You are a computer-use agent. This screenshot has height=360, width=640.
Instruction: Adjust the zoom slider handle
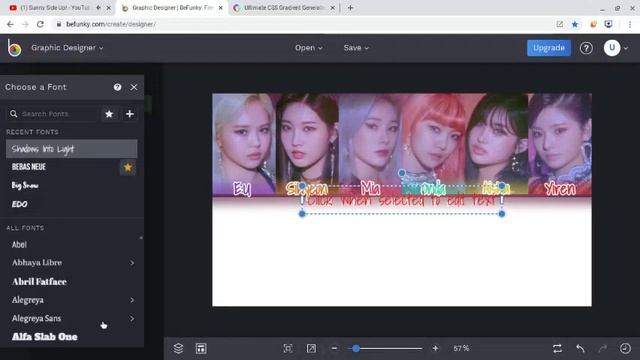356,348
